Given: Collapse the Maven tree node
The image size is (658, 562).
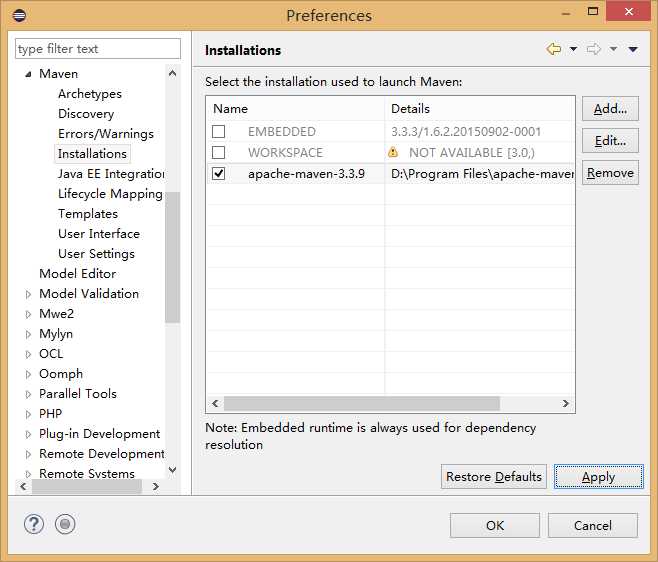Looking at the screenshot, I should 28,74.
